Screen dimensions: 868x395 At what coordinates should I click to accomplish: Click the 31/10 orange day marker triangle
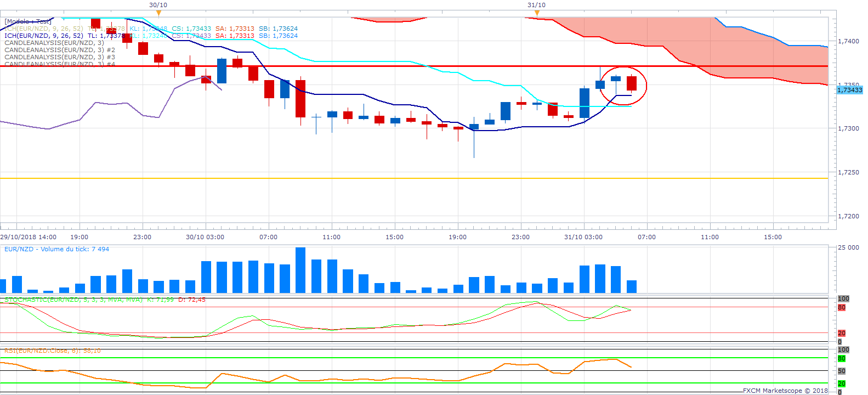pyautogui.click(x=537, y=13)
